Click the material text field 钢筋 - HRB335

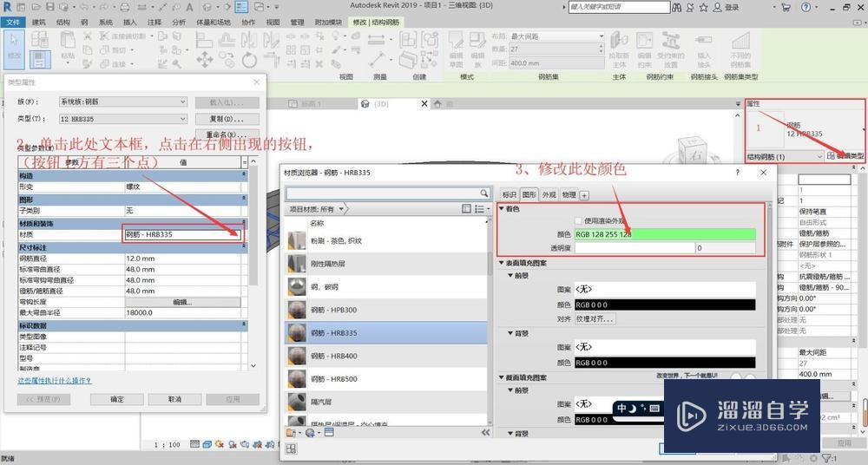point(183,235)
